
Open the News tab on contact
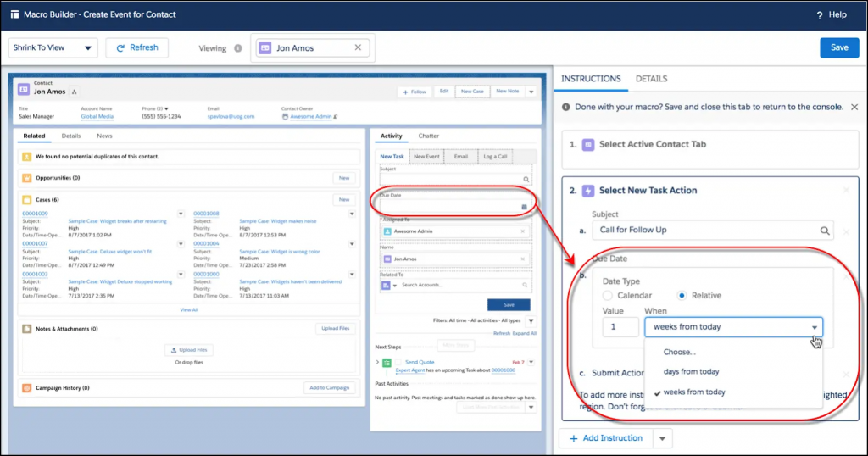pos(104,136)
